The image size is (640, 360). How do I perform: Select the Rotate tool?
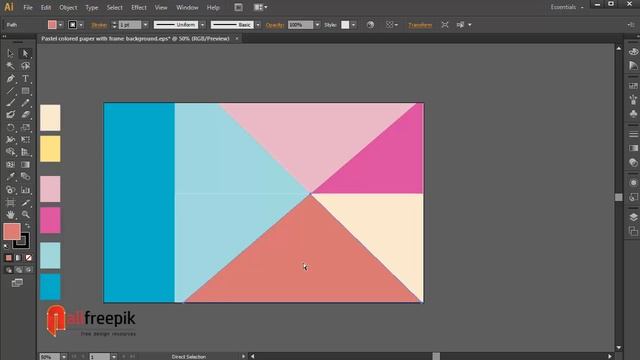pos(11,127)
